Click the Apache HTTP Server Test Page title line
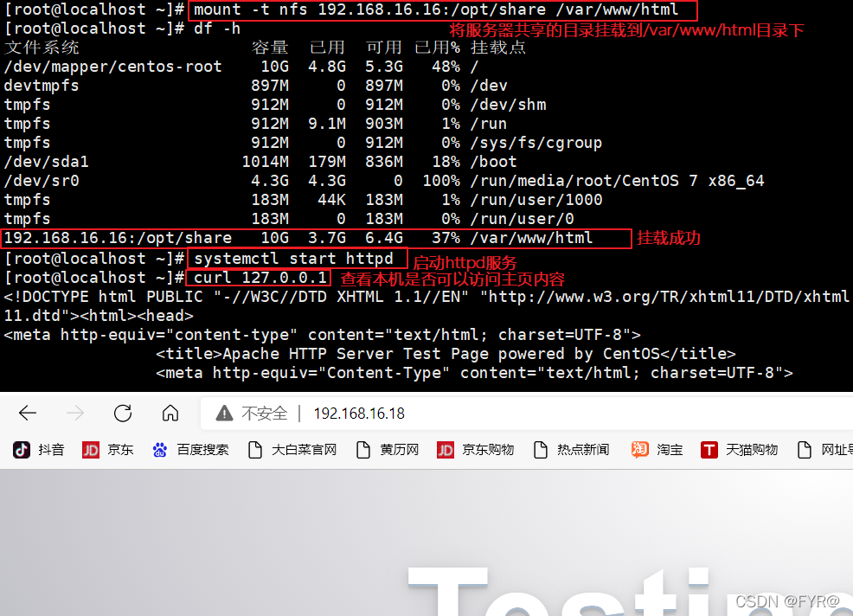 446,354
